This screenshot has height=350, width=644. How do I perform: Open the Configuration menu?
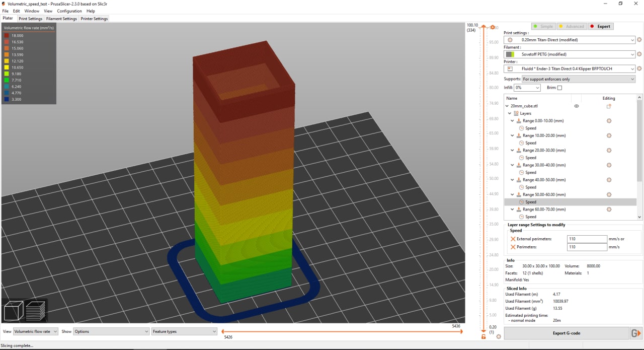(69, 11)
